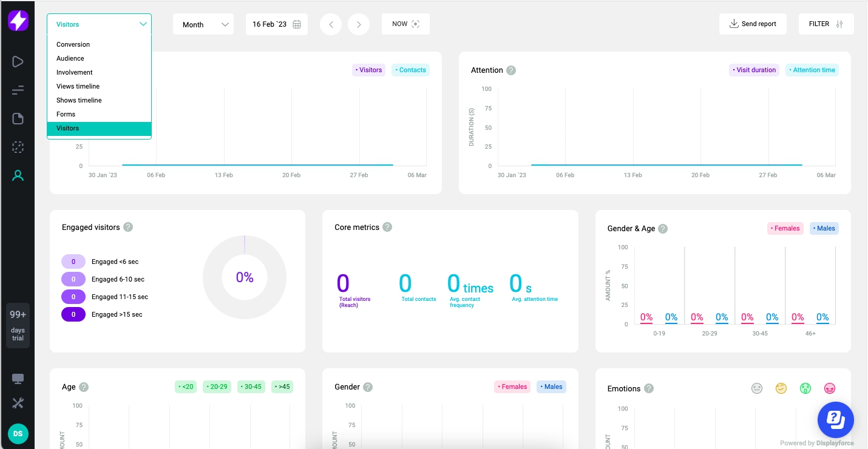Open the Month period dropdown
Screen dimensions: 868x449
[x=203, y=24]
